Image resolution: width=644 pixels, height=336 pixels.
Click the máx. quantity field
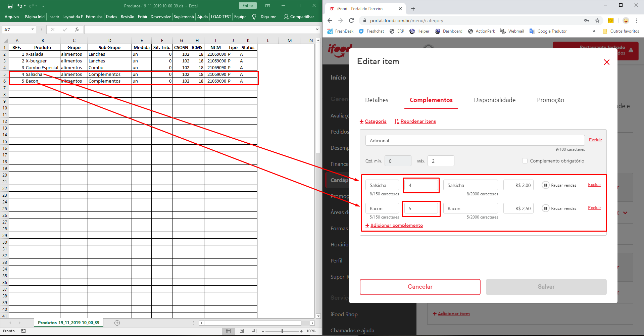point(441,161)
